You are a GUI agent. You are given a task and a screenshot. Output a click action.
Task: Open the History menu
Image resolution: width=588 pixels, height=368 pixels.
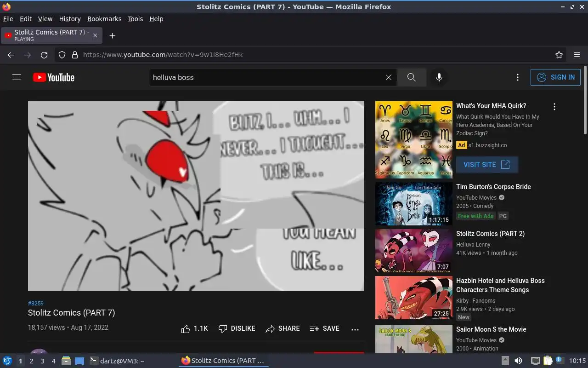click(x=70, y=19)
